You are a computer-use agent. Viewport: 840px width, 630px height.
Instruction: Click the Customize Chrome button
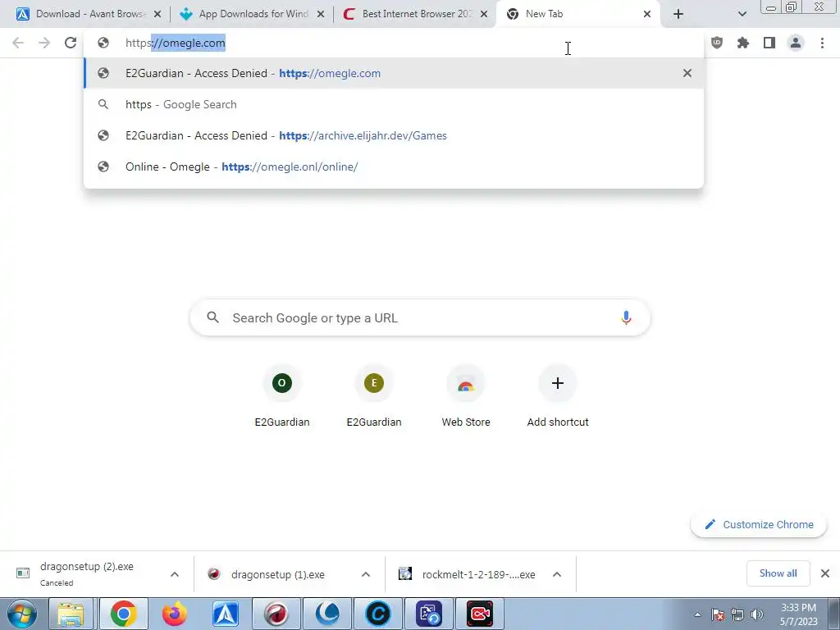point(759,524)
